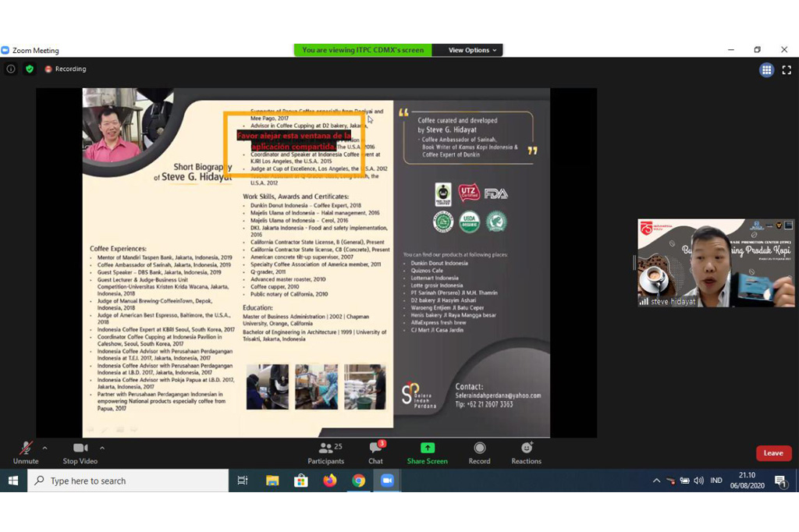
Task: Open the Chat panel
Action: point(376,452)
